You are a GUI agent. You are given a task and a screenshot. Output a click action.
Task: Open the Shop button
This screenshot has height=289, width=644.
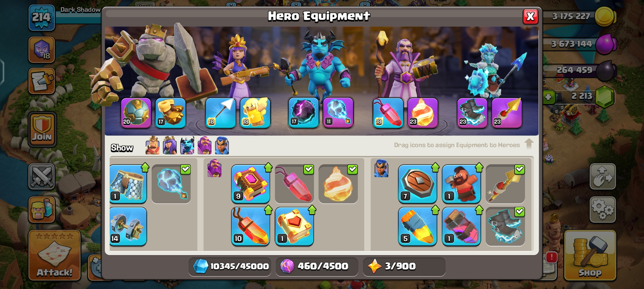[590, 256]
